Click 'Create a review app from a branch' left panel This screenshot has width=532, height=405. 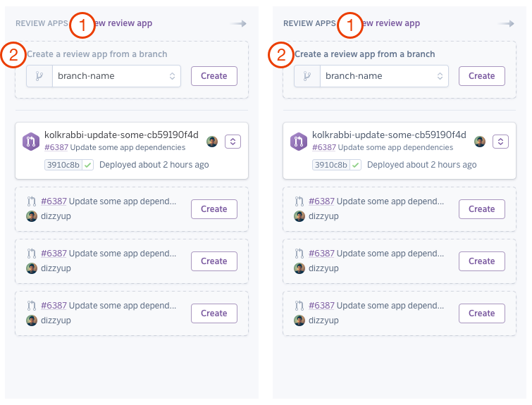[97, 54]
